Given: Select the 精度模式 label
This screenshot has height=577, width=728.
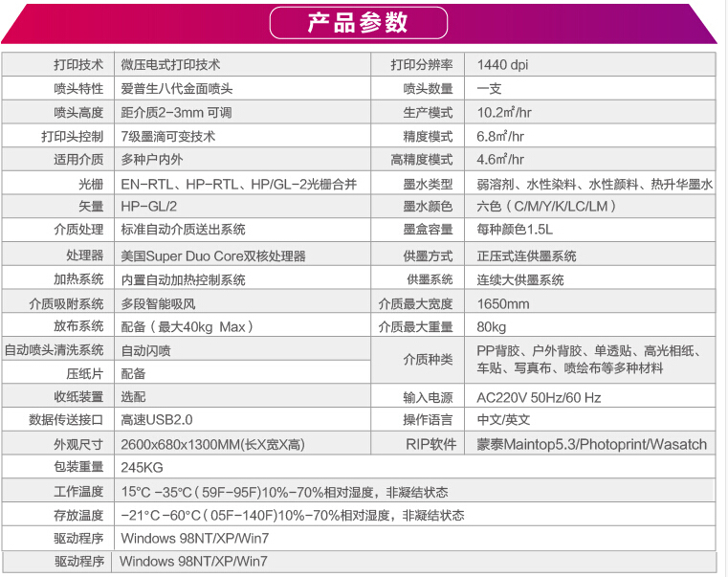Looking at the screenshot, I should click(x=428, y=136).
